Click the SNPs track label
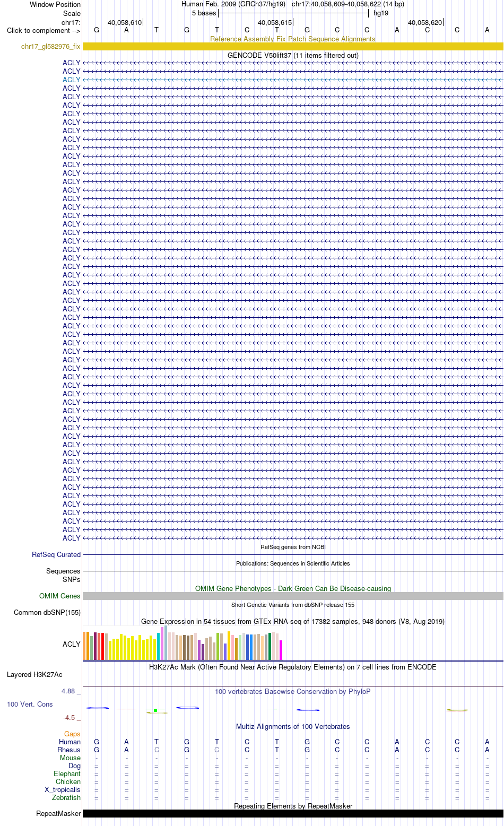 point(72,579)
